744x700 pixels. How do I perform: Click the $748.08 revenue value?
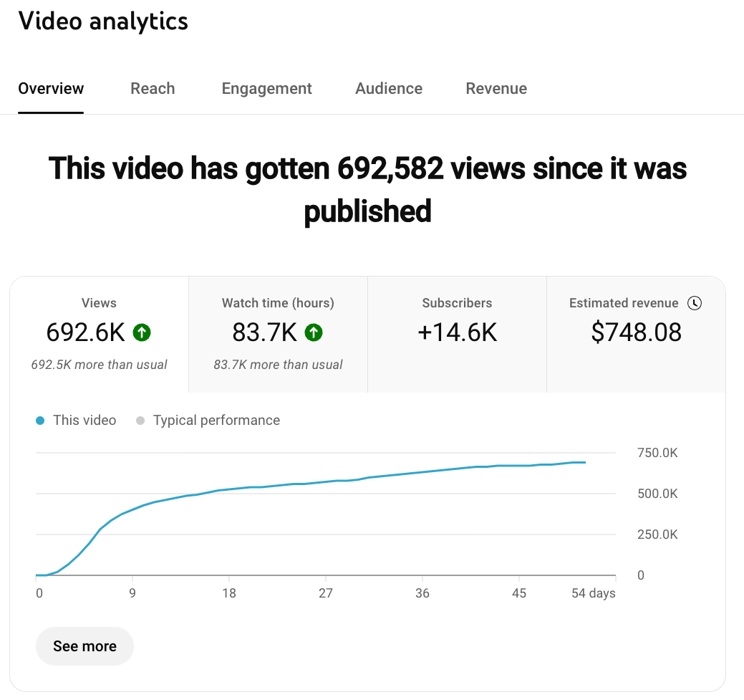[637, 332]
